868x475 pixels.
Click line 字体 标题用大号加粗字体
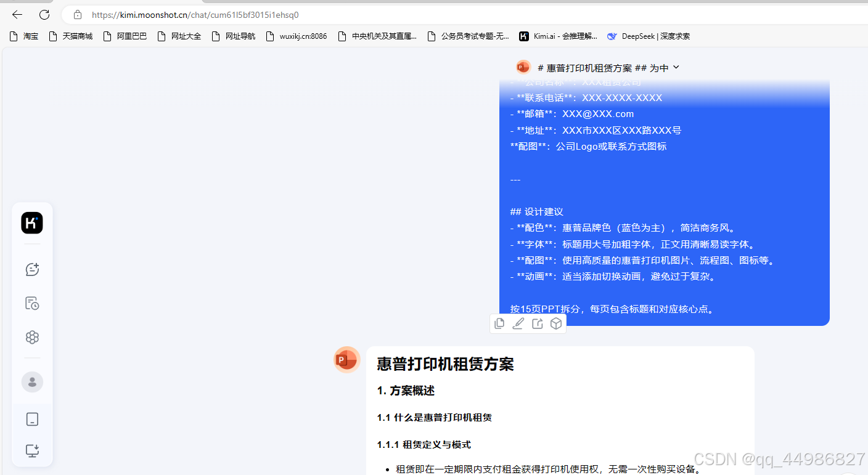click(633, 244)
